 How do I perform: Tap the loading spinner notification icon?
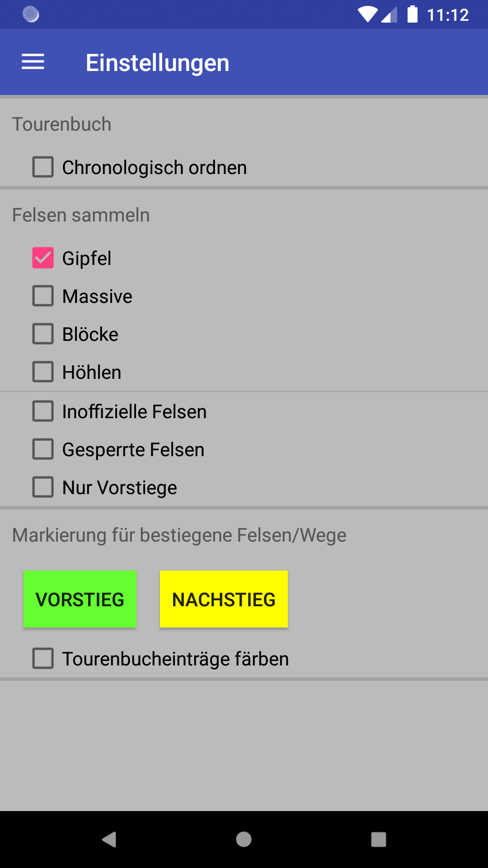pyautogui.click(x=31, y=14)
